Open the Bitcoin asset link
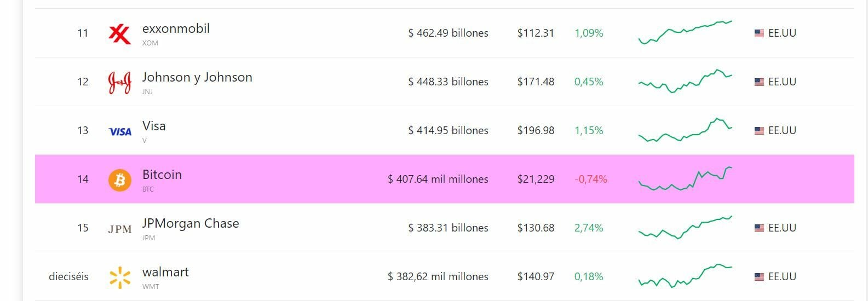The image size is (868, 301). point(162,175)
